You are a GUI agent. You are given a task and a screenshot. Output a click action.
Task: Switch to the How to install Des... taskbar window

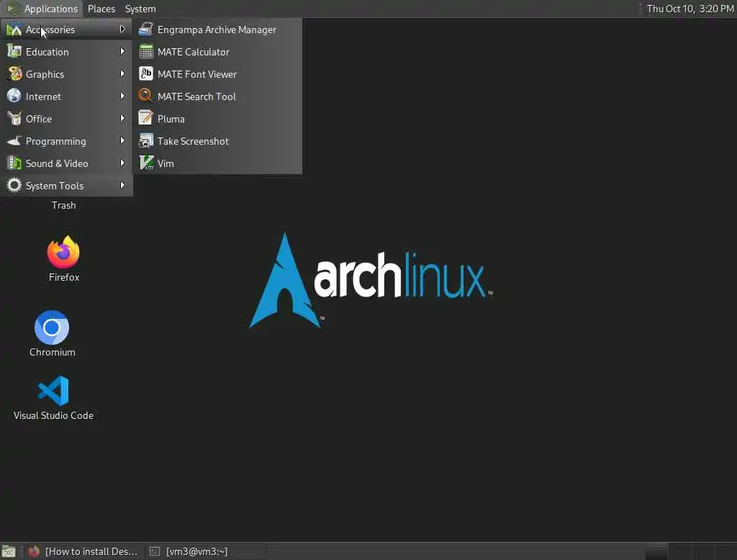pyautogui.click(x=83, y=551)
